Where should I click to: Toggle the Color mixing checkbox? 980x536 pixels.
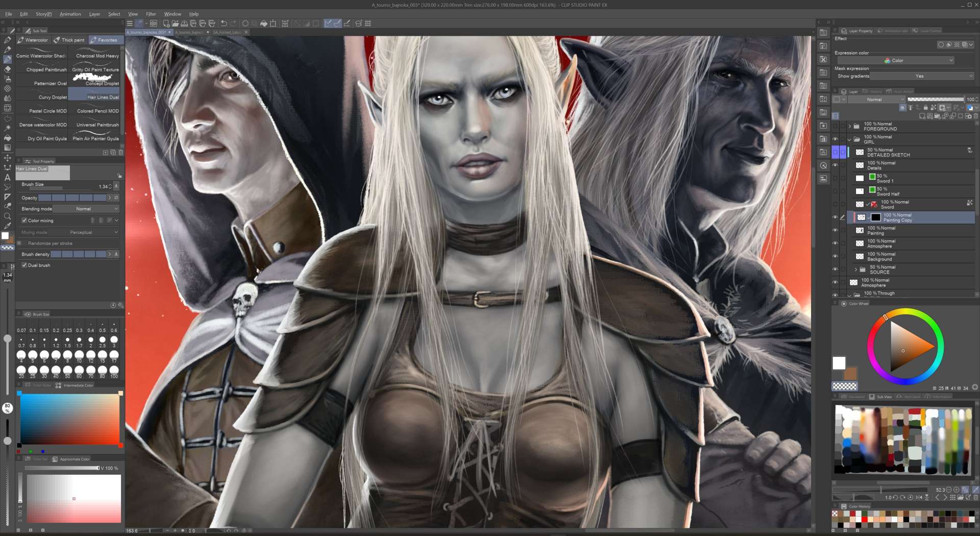(x=24, y=221)
